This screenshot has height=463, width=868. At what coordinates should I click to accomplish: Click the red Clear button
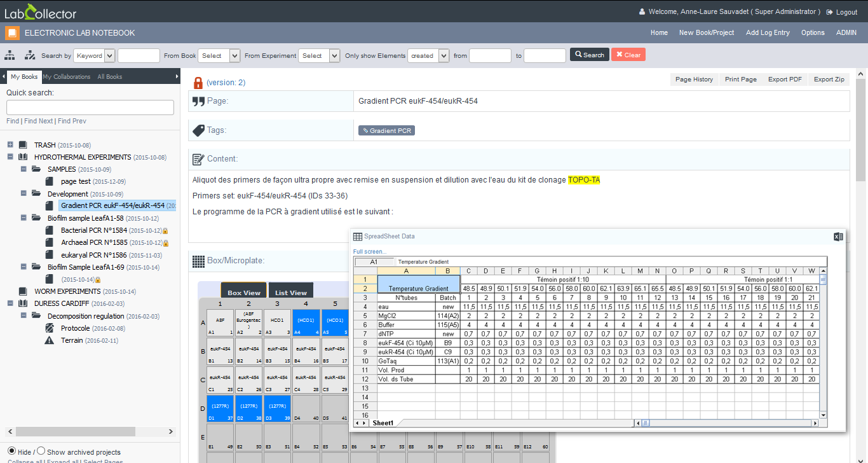point(628,55)
